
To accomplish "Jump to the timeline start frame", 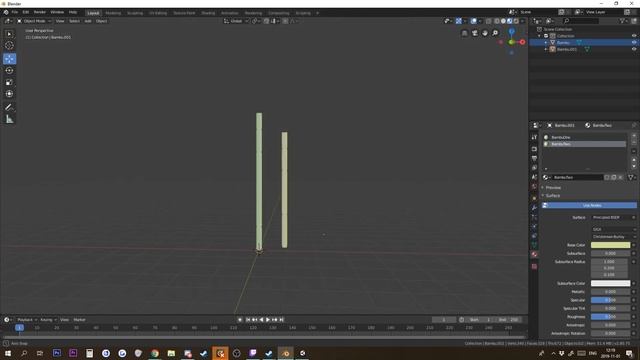I will pyautogui.click(x=248, y=320).
